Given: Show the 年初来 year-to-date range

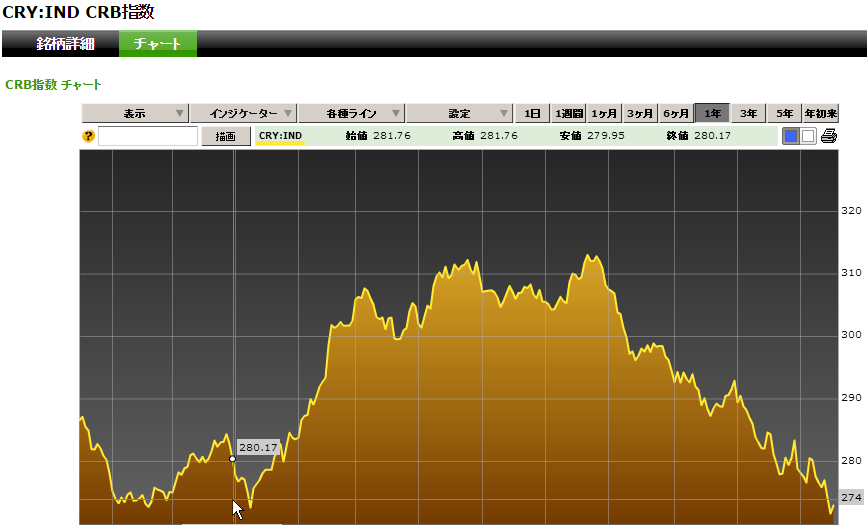Looking at the screenshot, I should coord(821,113).
